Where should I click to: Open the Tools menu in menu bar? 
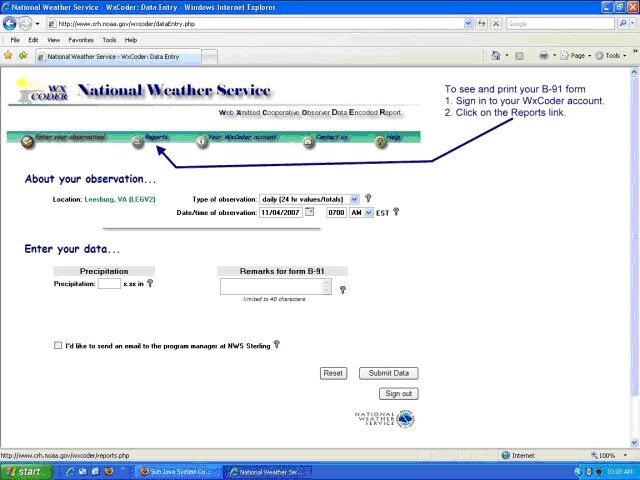[109, 40]
